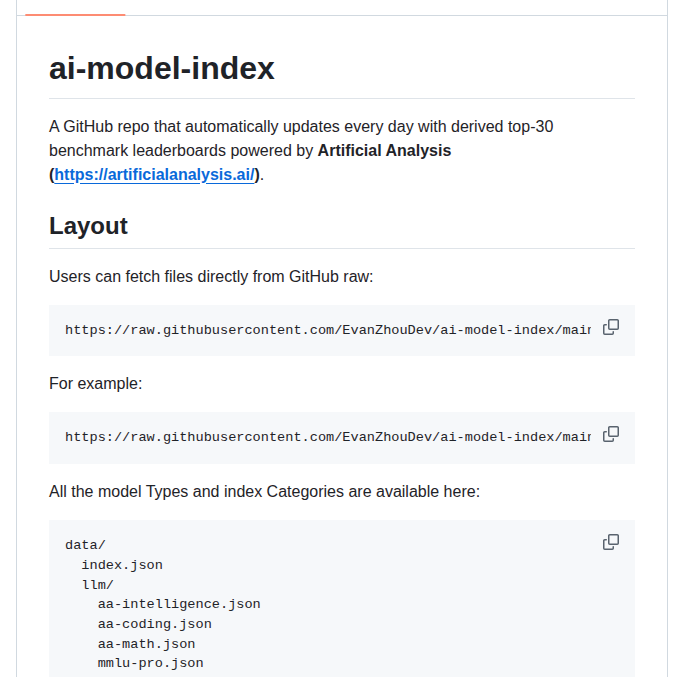684x677 pixels.
Task: Click the ai-model-index heading
Action: tap(161, 68)
